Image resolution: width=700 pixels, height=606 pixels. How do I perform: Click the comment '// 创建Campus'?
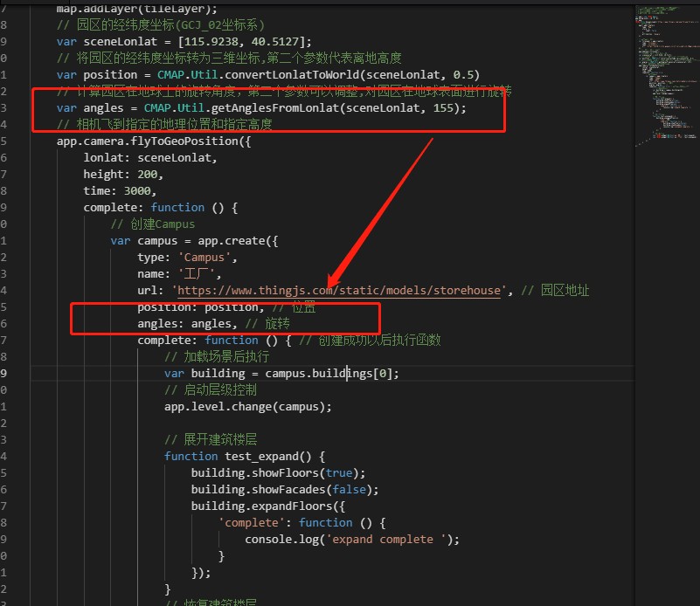(x=153, y=224)
